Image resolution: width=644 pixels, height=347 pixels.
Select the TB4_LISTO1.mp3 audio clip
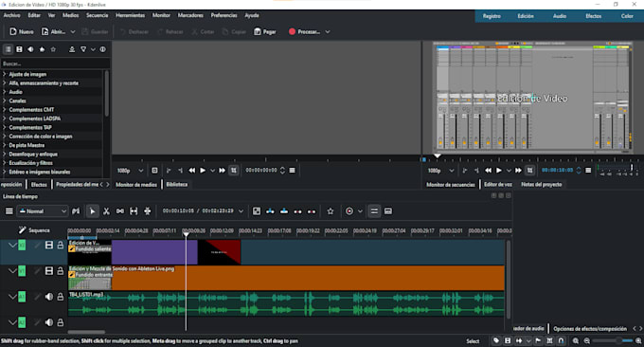(286, 303)
